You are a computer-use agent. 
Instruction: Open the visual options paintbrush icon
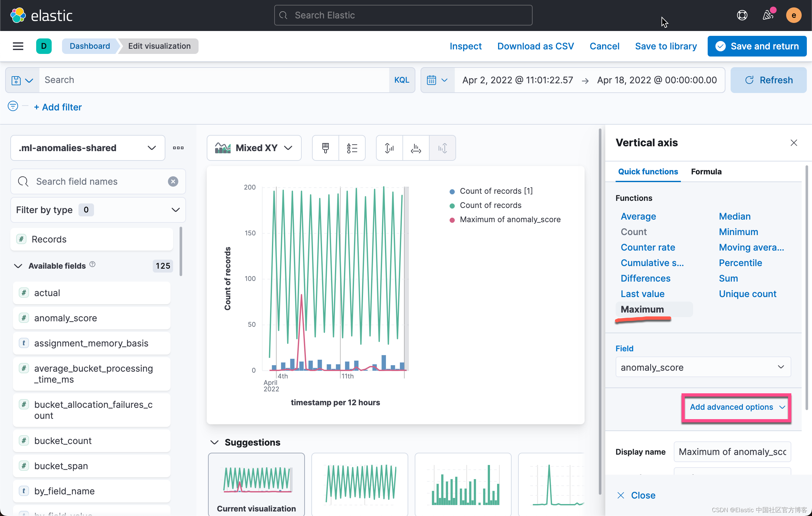pyautogui.click(x=325, y=148)
